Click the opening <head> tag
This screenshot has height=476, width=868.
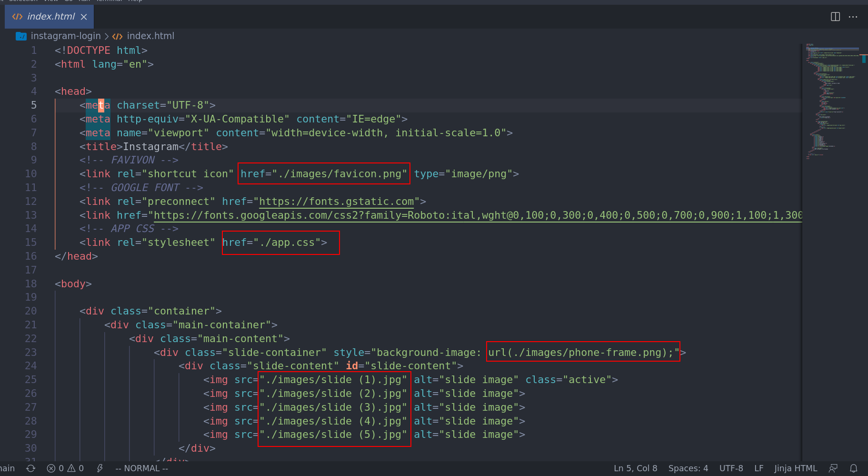73,91
